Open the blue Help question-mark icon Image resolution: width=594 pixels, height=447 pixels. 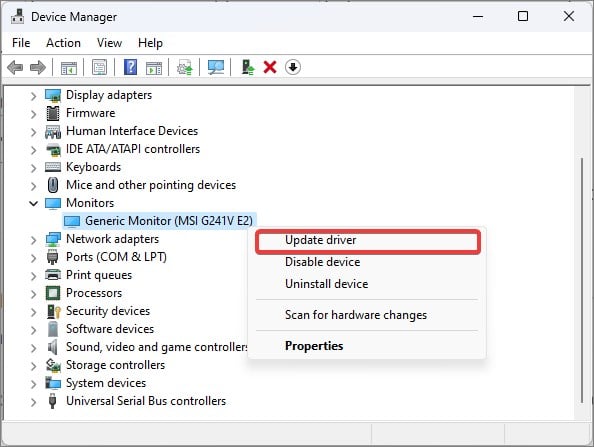[130, 67]
